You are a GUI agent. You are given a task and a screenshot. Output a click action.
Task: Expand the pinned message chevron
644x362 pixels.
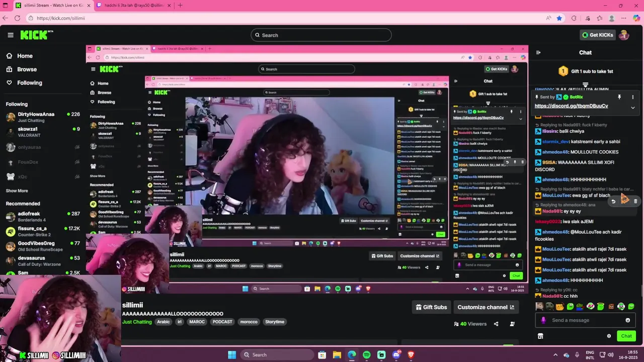click(x=633, y=108)
